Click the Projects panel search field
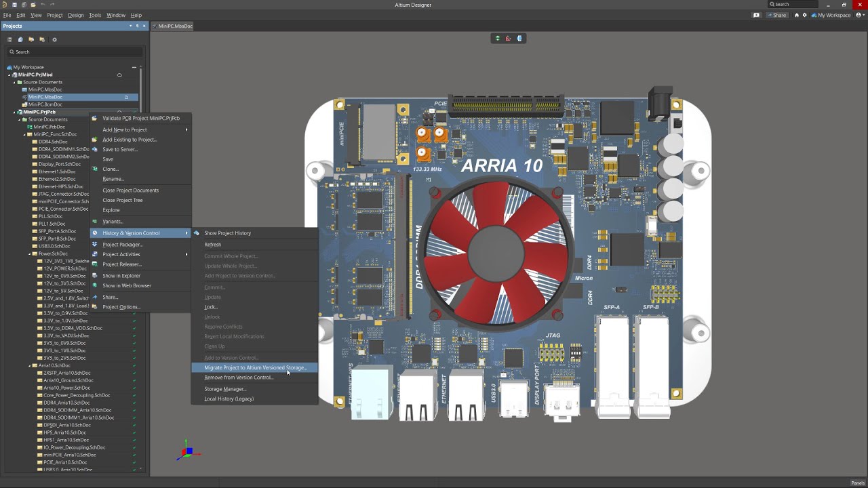Viewport: 868px width, 488px height. coord(75,52)
